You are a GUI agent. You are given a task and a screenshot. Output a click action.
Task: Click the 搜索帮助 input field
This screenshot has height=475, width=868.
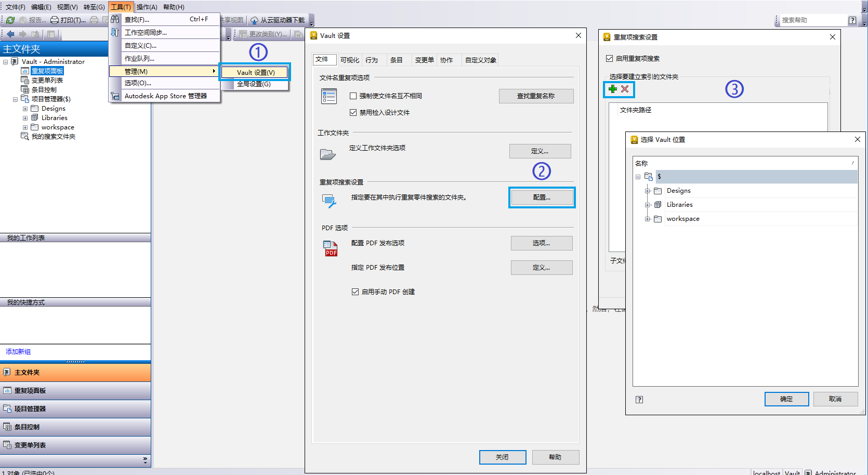812,20
